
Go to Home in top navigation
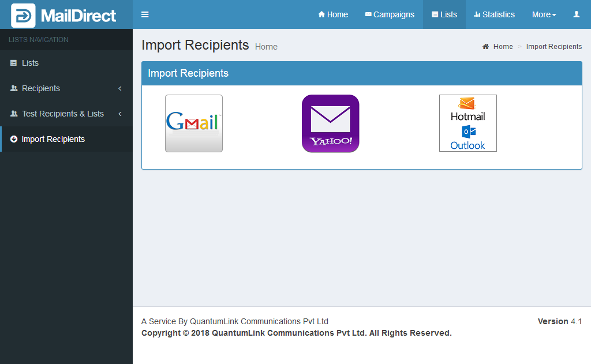(333, 14)
